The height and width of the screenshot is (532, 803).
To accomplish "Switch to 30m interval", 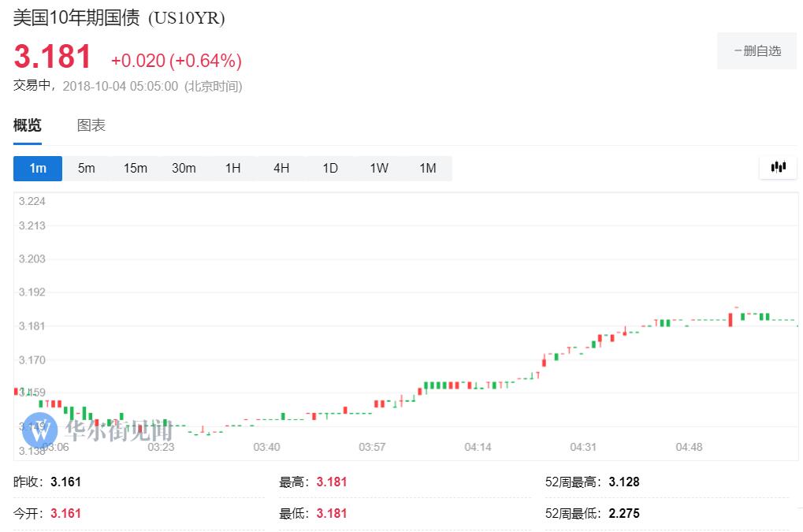I will click(184, 168).
